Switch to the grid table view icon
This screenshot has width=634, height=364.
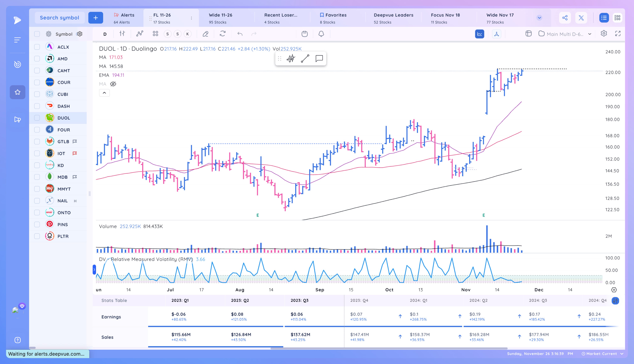(618, 18)
